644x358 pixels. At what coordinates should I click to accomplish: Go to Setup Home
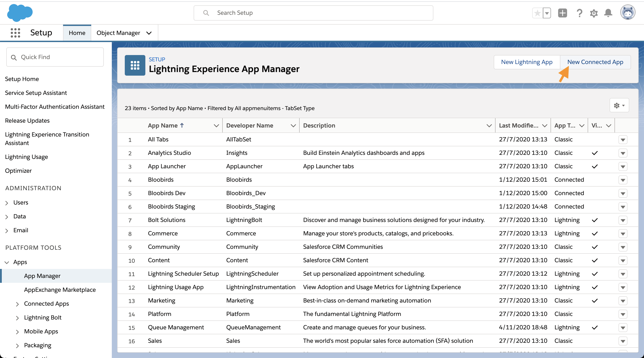click(22, 79)
